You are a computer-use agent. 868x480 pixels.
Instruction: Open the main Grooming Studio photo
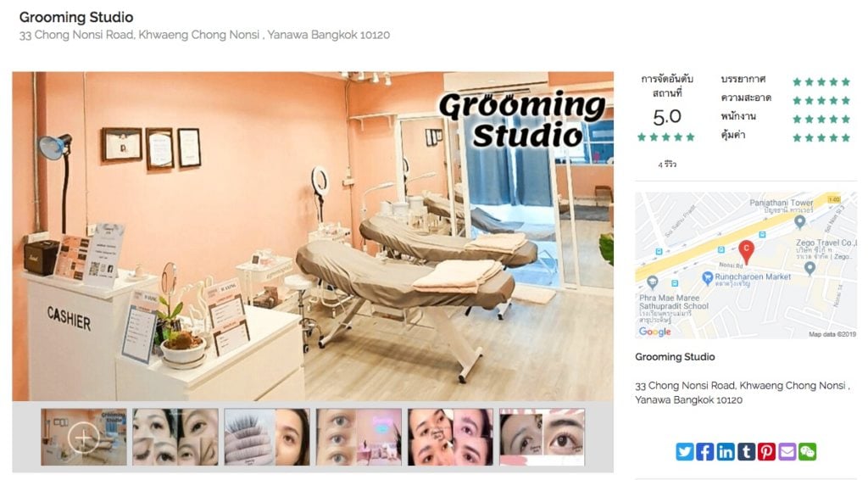coord(313,236)
